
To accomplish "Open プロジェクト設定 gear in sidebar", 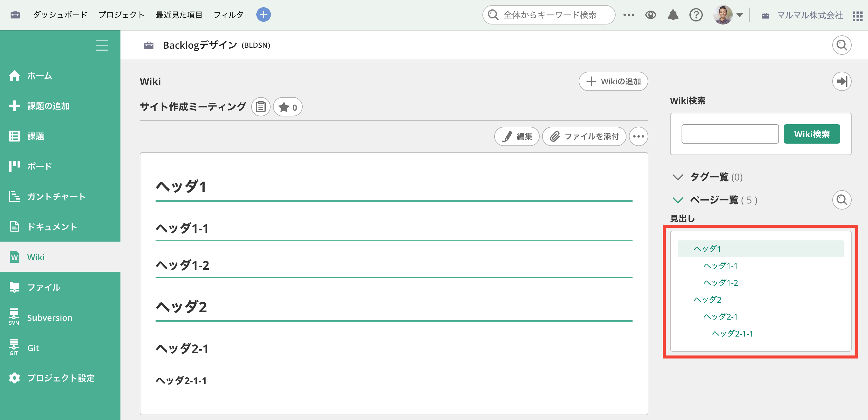I will click(60, 378).
